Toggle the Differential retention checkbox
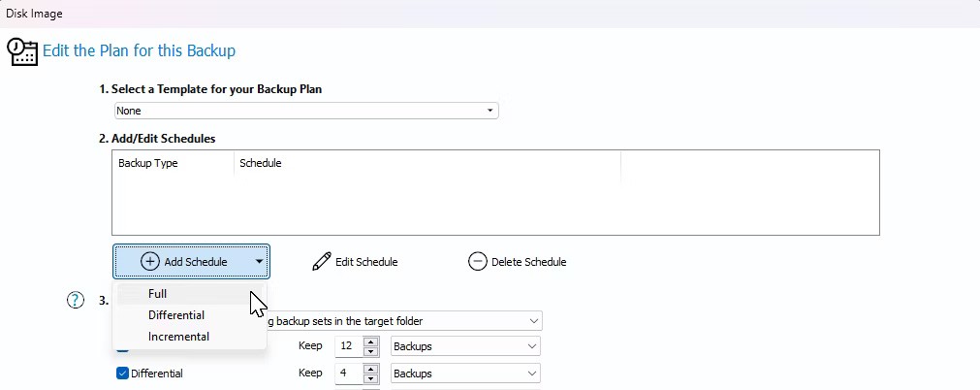 pyautogui.click(x=122, y=374)
